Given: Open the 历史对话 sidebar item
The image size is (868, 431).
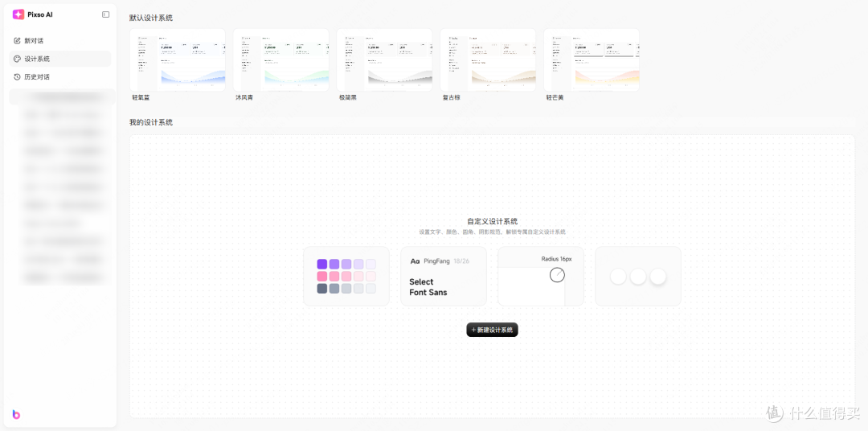Looking at the screenshot, I should coord(59,77).
